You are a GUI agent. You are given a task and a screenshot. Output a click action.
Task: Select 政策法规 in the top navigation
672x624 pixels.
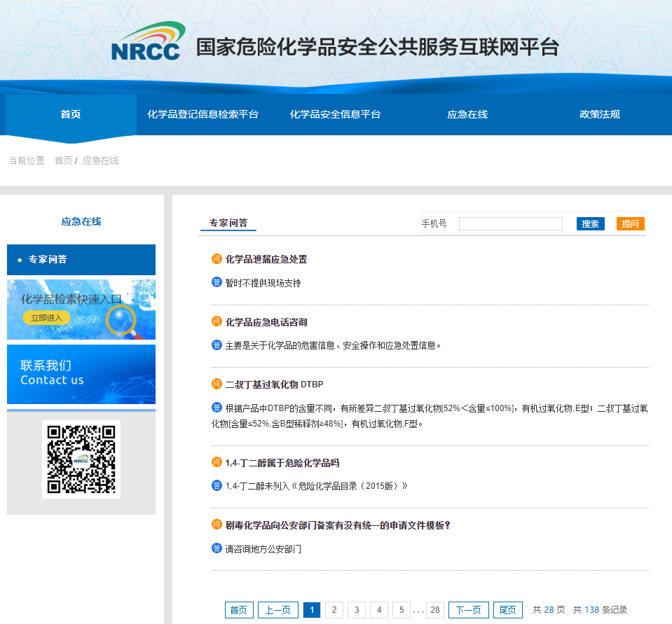click(600, 115)
